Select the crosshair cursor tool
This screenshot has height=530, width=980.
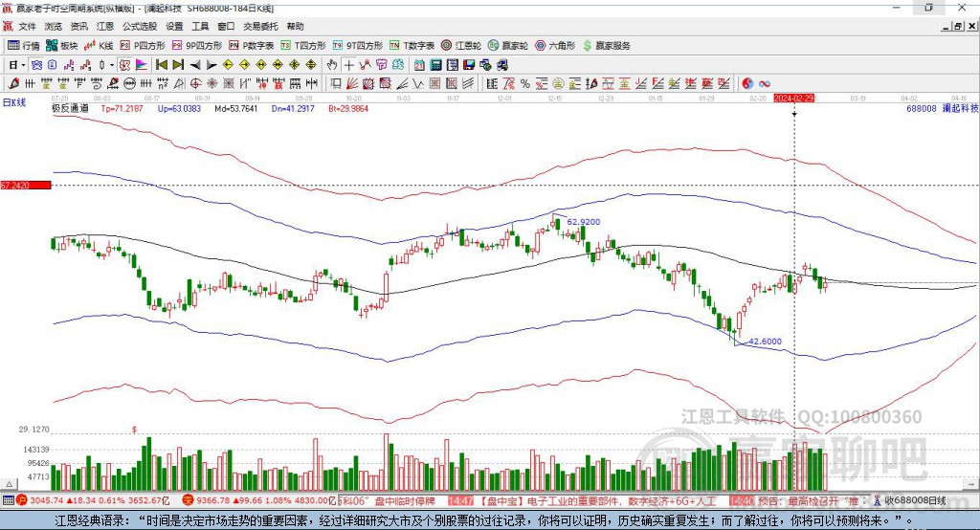point(348,65)
